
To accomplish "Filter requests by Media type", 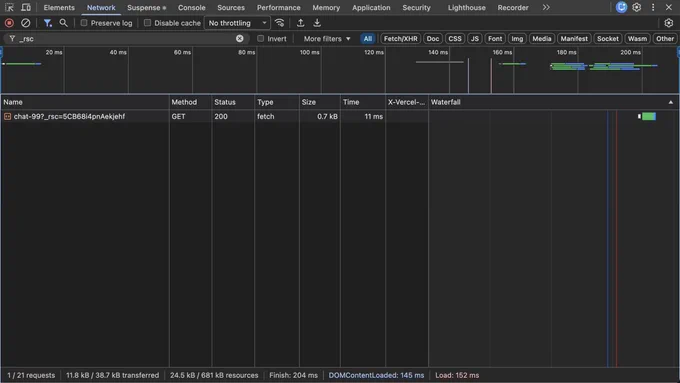I will 542,39.
